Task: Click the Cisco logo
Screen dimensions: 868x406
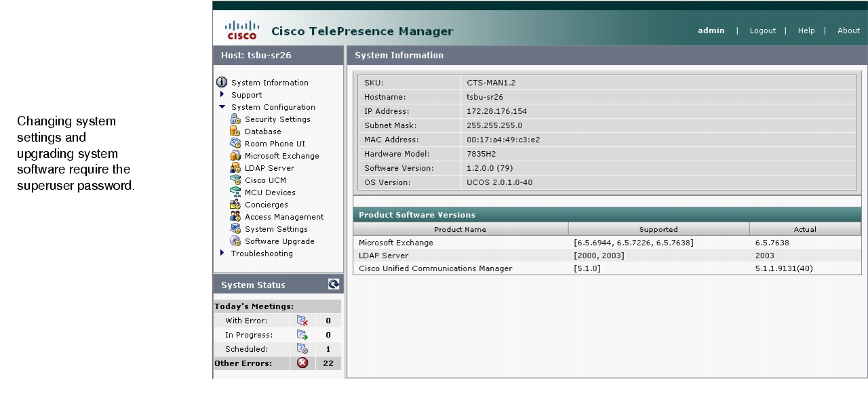Action: pyautogui.click(x=242, y=31)
